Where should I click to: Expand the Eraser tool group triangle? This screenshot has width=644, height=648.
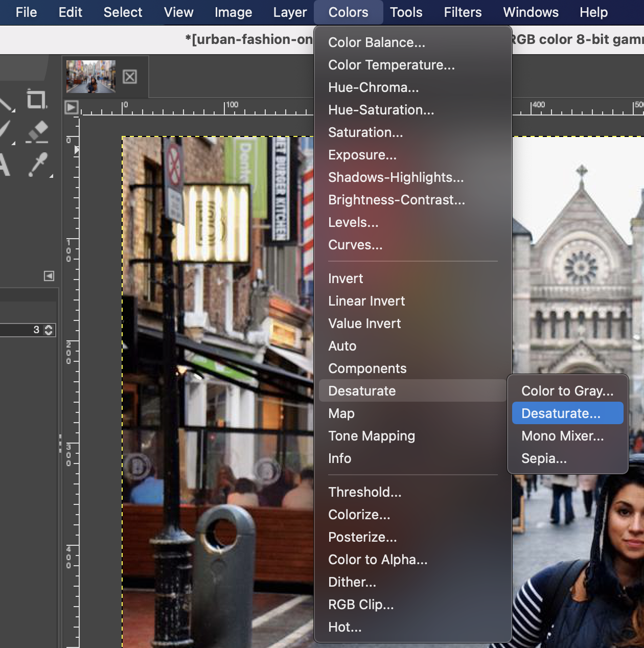tap(13, 143)
